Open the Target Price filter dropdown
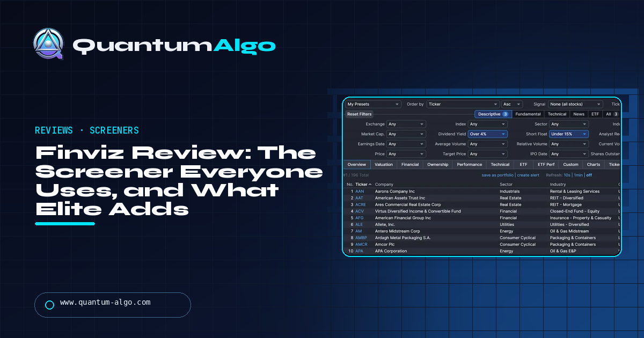 click(x=487, y=154)
